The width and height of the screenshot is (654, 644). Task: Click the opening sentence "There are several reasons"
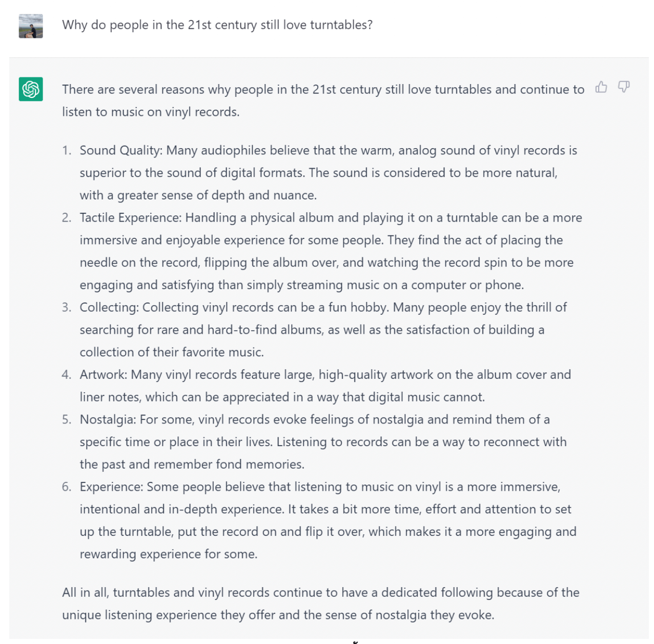[323, 100]
